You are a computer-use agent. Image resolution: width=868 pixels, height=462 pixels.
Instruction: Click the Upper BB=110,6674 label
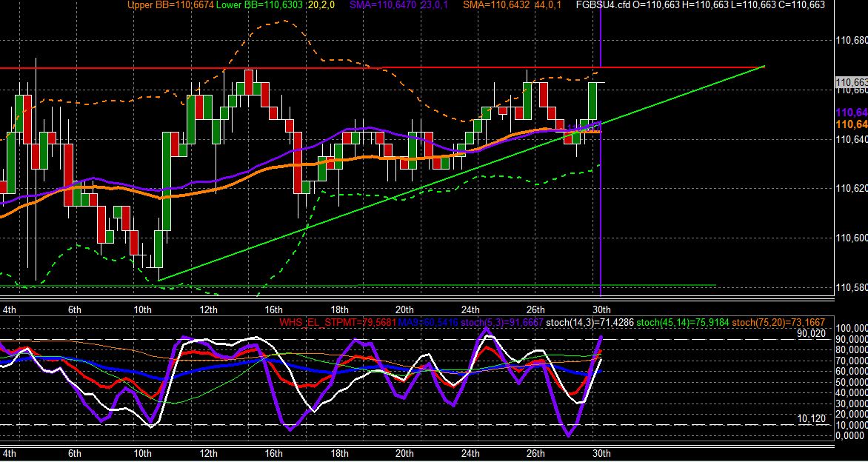[172, 5]
